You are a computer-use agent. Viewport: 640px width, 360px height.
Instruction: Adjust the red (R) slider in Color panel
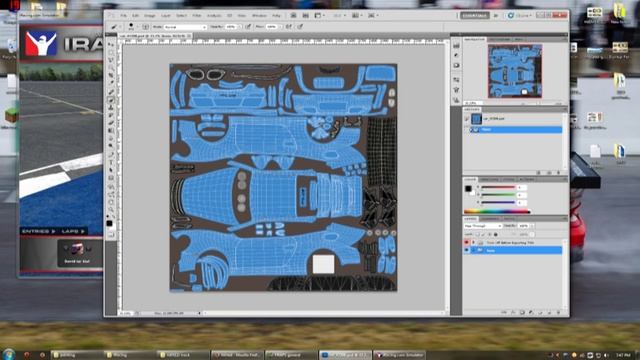(x=498, y=187)
